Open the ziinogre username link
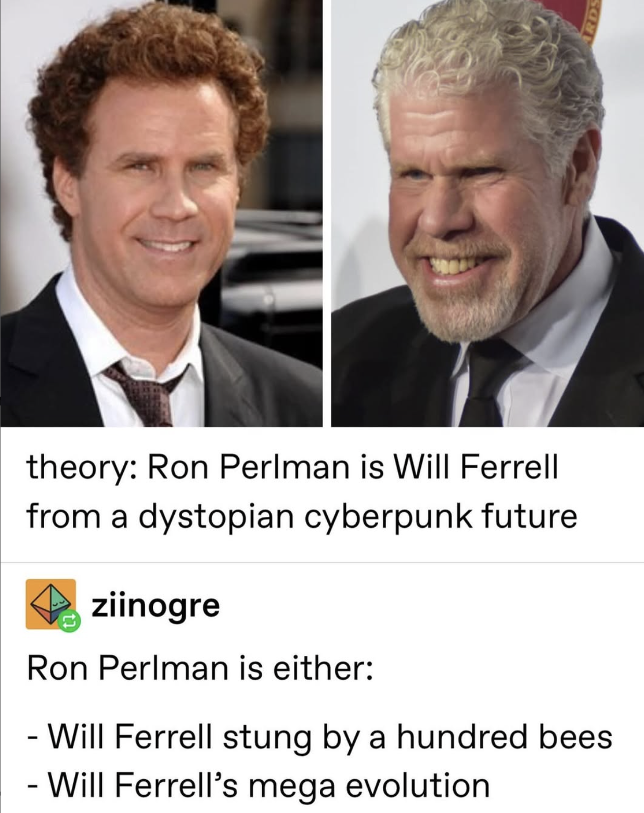 156,606
